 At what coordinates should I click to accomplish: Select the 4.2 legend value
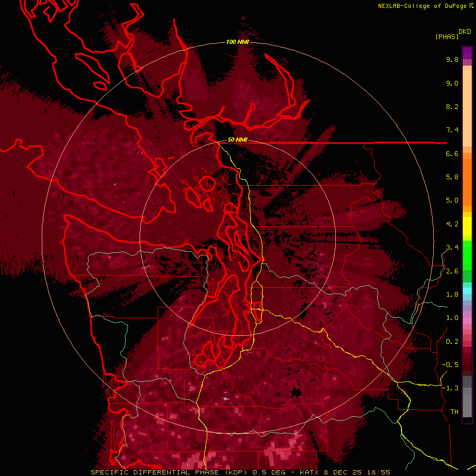(452, 224)
